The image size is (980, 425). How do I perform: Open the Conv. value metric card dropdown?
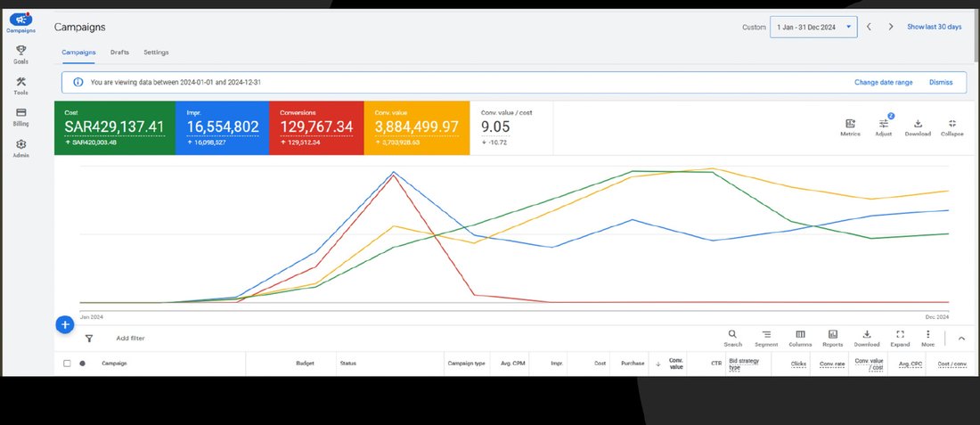coord(417,128)
